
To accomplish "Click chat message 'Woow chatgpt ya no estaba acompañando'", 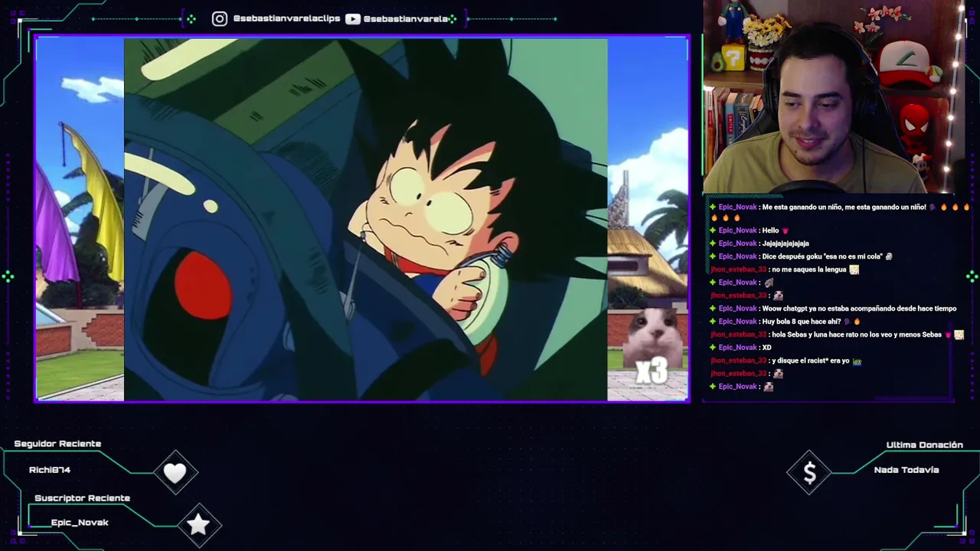I will pyautogui.click(x=833, y=308).
